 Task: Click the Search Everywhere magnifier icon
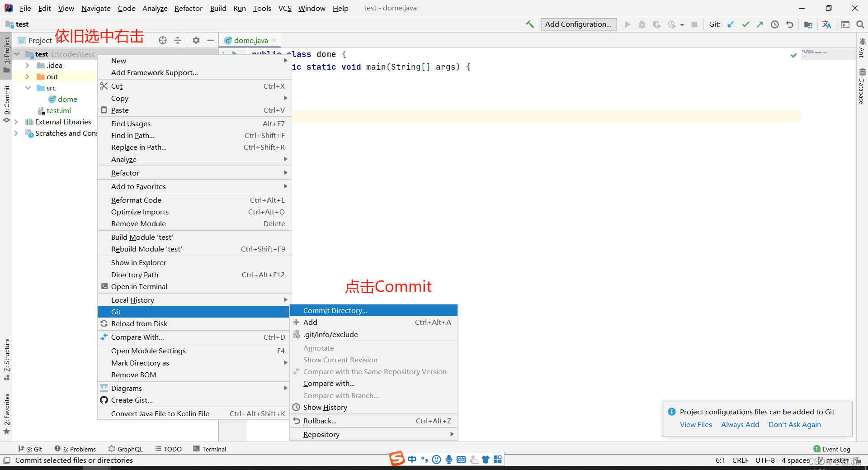point(860,24)
